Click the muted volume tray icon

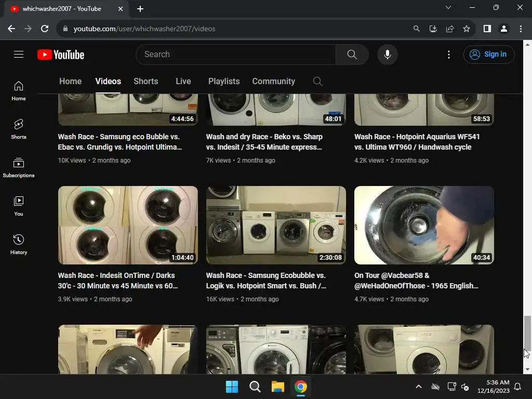[x=465, y=387]
